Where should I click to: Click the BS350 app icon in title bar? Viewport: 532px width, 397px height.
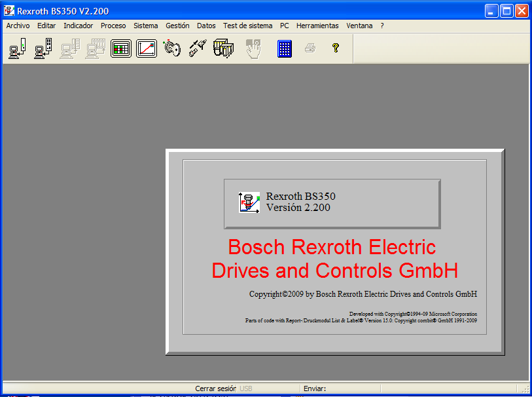coord(9,11)
